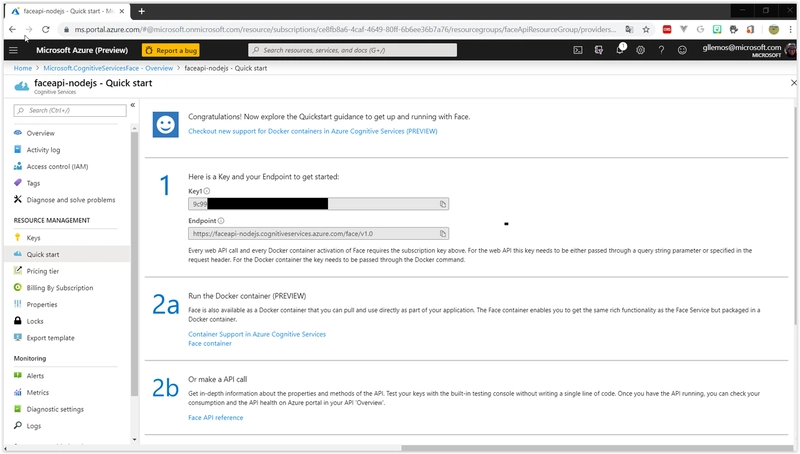This screenshot has width=800, height=454.
Task: Open the Azure portal hamburger menu
Action: pos(13,50)
